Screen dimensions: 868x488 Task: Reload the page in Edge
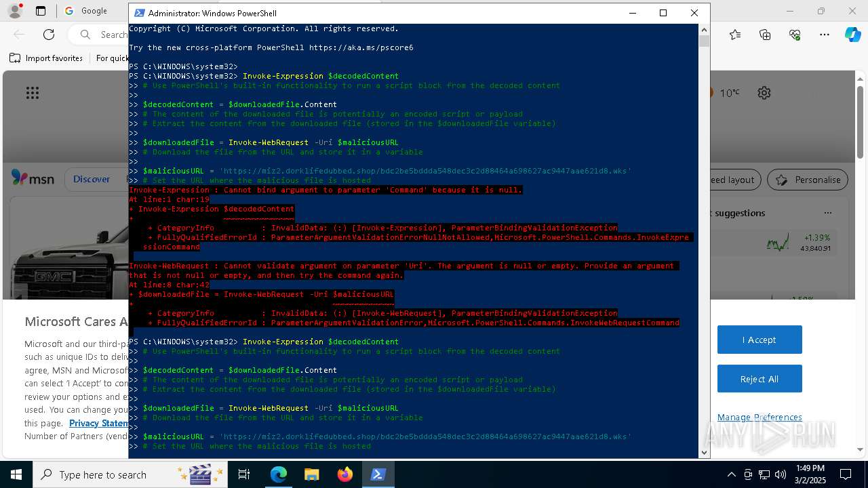(49, 35)
